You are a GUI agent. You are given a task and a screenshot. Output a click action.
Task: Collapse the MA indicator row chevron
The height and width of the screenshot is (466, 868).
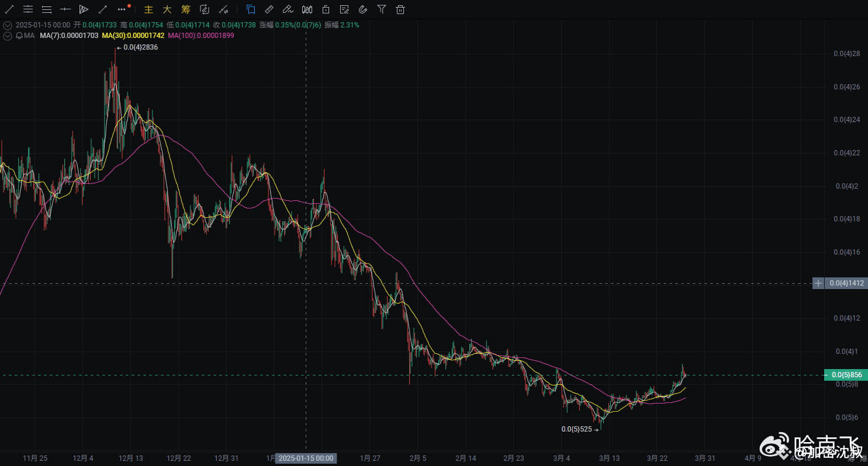(x=8, y=36)
